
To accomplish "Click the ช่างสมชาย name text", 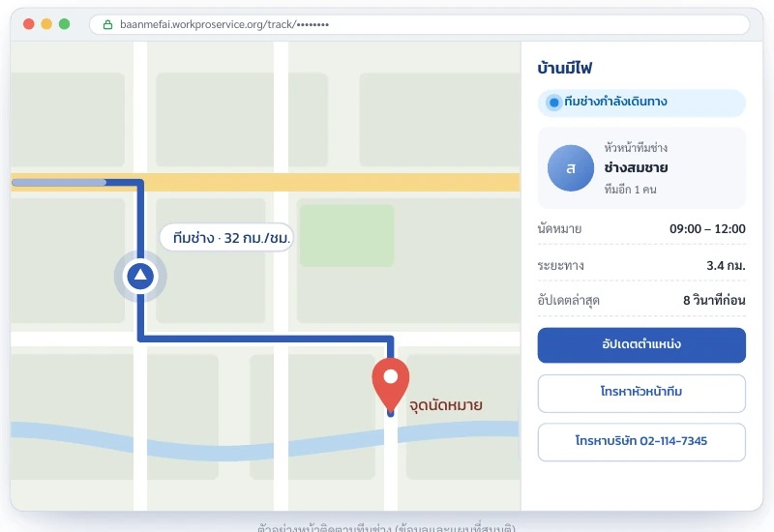I will pos(636,167).
